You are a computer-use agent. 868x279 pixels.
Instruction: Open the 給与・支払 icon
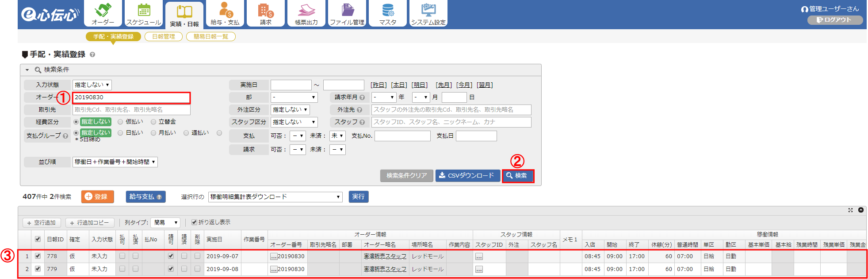pos(225,13)
